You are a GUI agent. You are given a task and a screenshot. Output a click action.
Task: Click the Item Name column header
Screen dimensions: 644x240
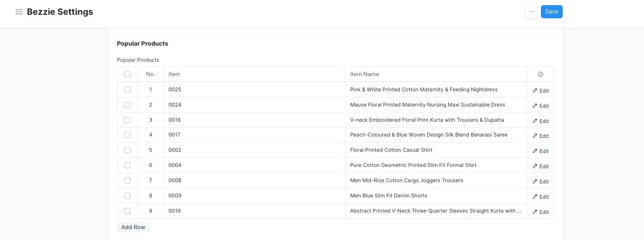tap(436, 74)
